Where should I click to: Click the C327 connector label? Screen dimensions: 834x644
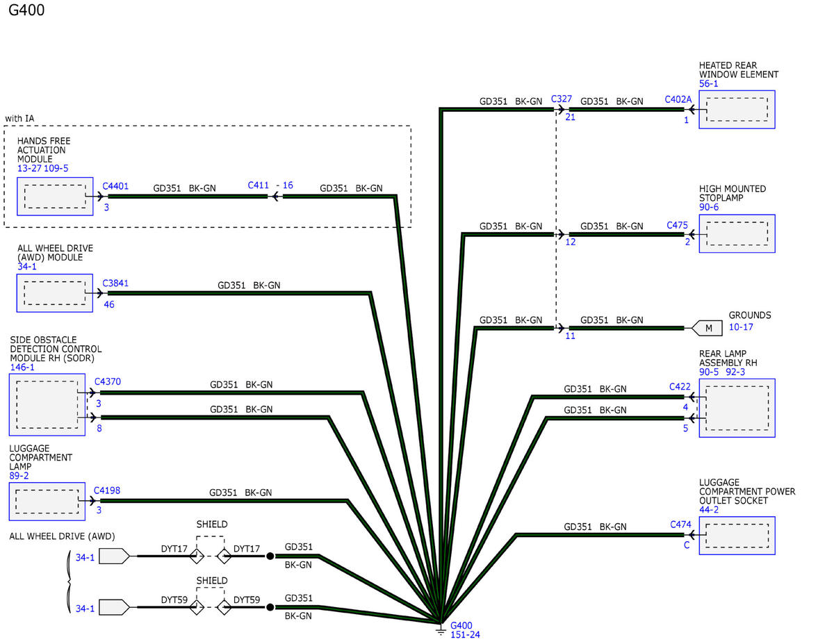coord(561,99)
